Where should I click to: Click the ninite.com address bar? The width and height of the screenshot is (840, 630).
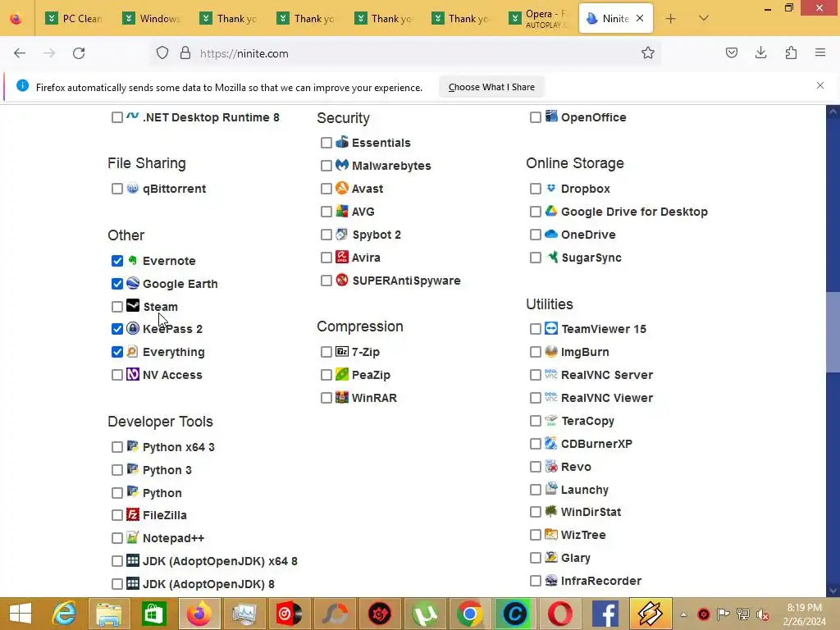tap(407, 53)
